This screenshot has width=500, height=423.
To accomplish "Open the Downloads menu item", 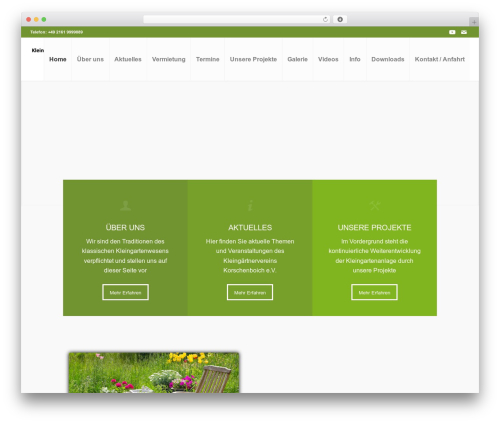I will 388,59.
